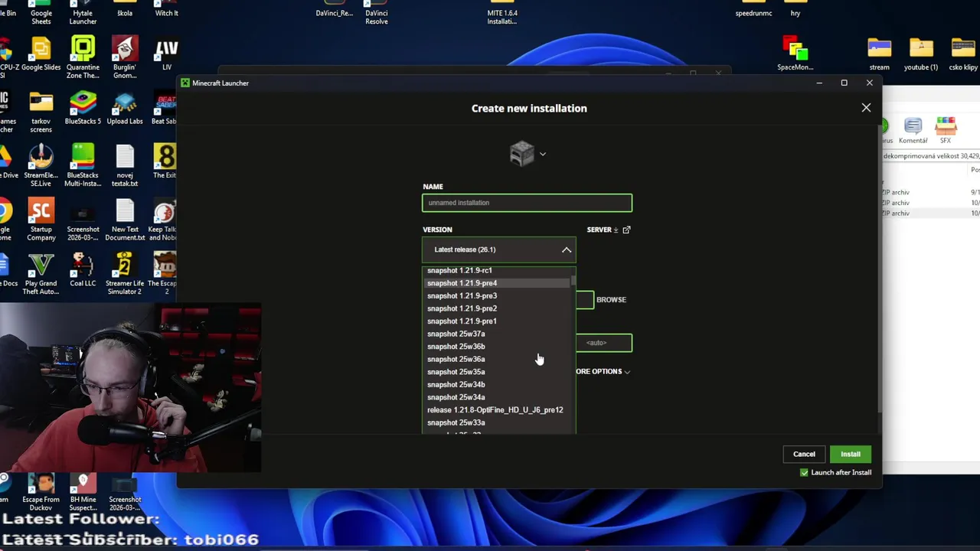The height and width of the screenshot is (551, 980).
Task: Select the New Text Document.txt file
Action: 125,220
